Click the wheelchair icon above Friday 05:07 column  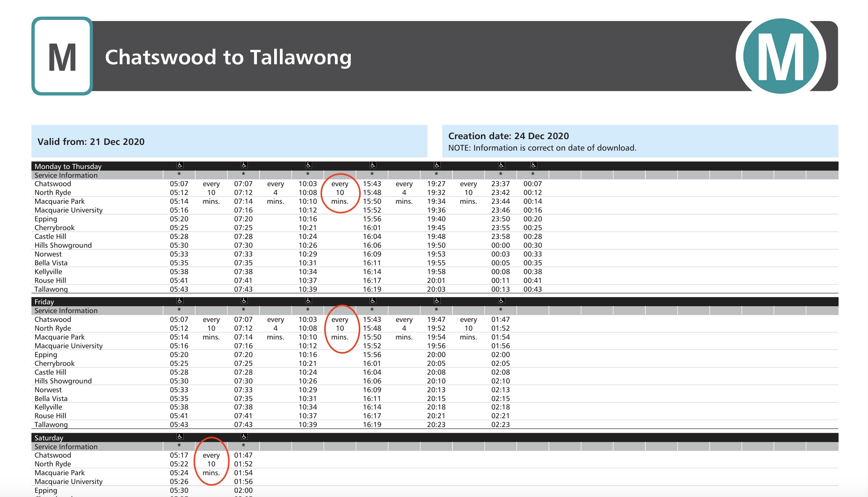click(x=180, y=301)
